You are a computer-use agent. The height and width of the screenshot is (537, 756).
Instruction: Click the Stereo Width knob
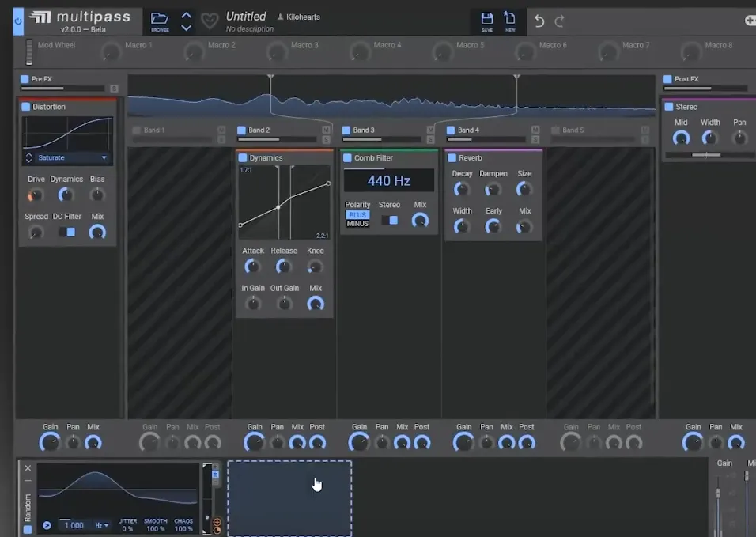click(709, 139)
